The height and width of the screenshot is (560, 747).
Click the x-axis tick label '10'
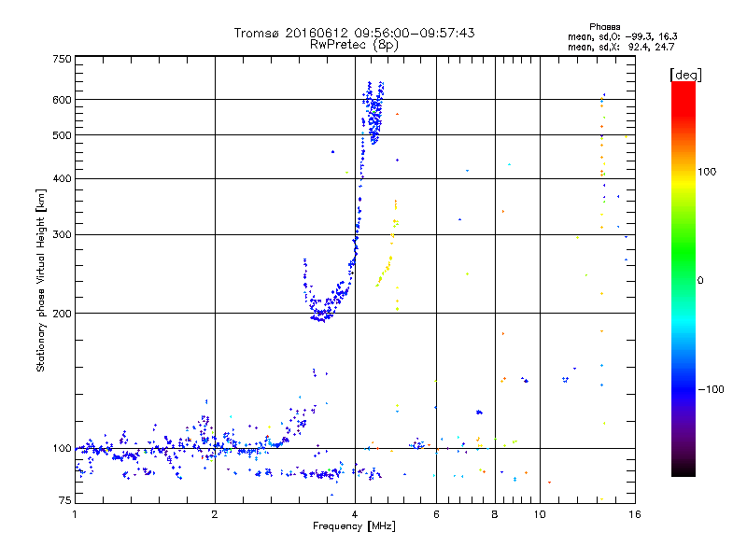pos(540,514)
